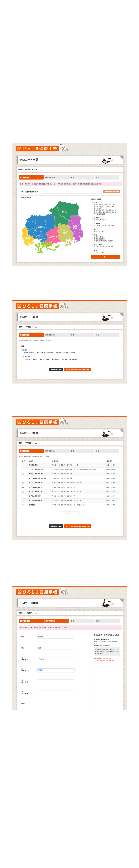Check the 呉 area checkbox

pos(93,229)
